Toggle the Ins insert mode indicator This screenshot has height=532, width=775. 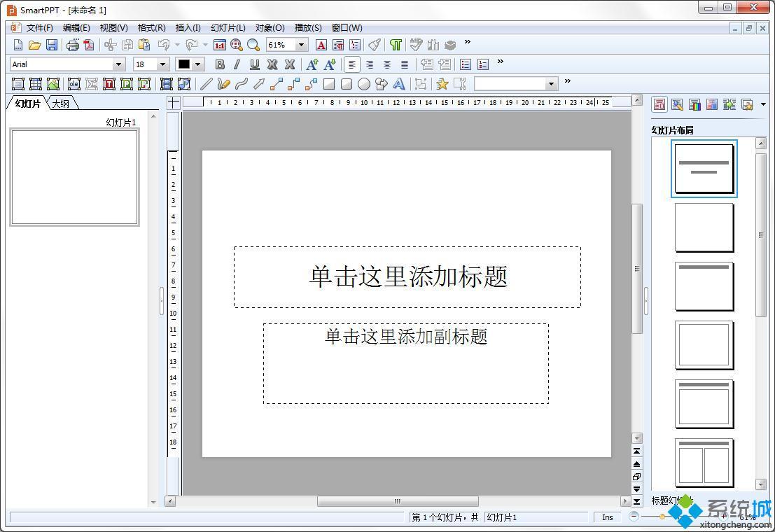click(608, 517)
